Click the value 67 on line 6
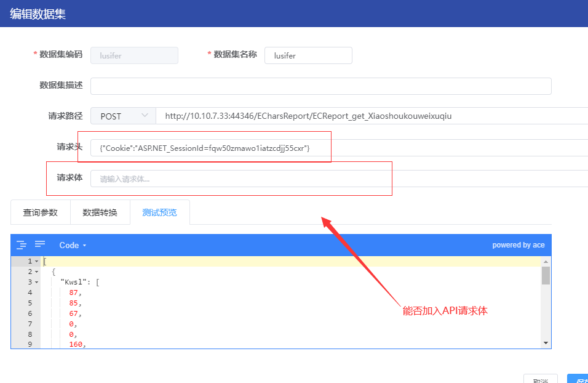 pos(74,313)
